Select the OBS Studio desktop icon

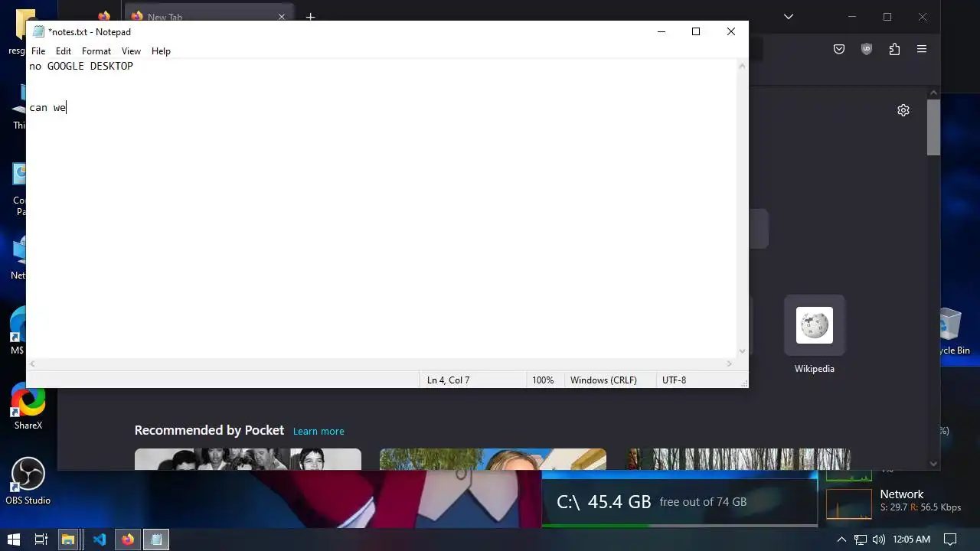coord(28,482)
